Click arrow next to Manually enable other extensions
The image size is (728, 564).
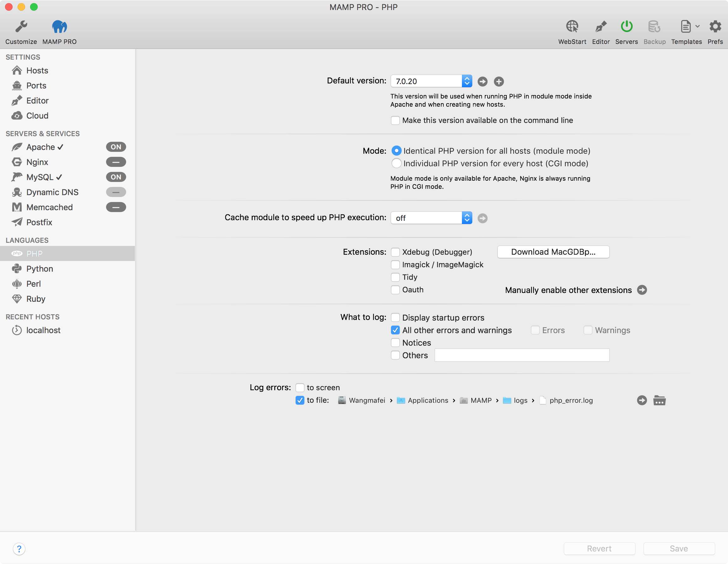tap(642, 290)
